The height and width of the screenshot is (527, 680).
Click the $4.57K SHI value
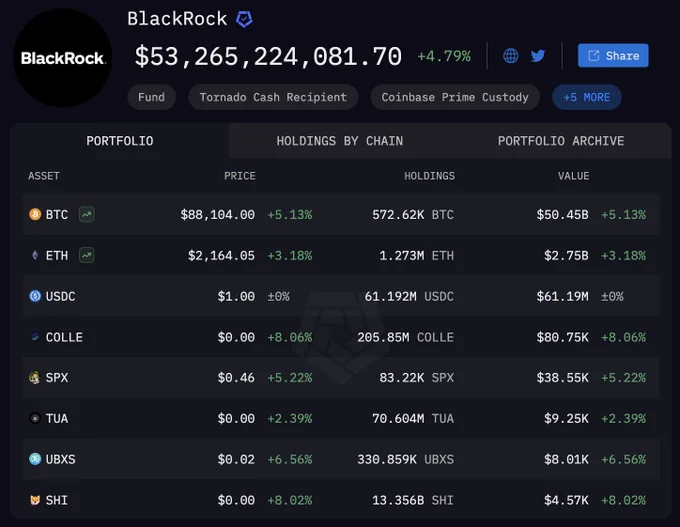tap(566, 500)
